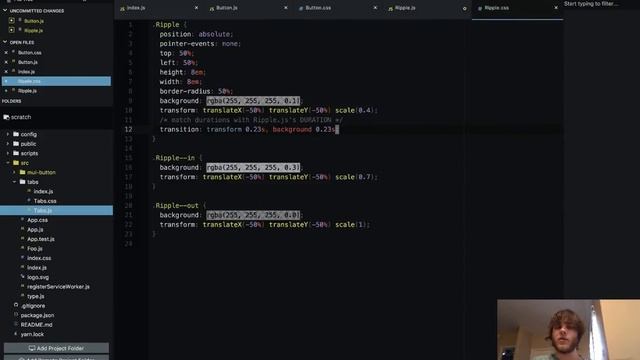Open App.css file

click(37, 220)
